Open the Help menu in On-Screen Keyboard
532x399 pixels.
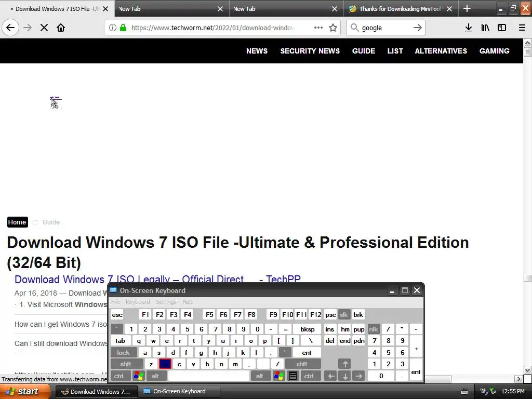coord(188,302)
